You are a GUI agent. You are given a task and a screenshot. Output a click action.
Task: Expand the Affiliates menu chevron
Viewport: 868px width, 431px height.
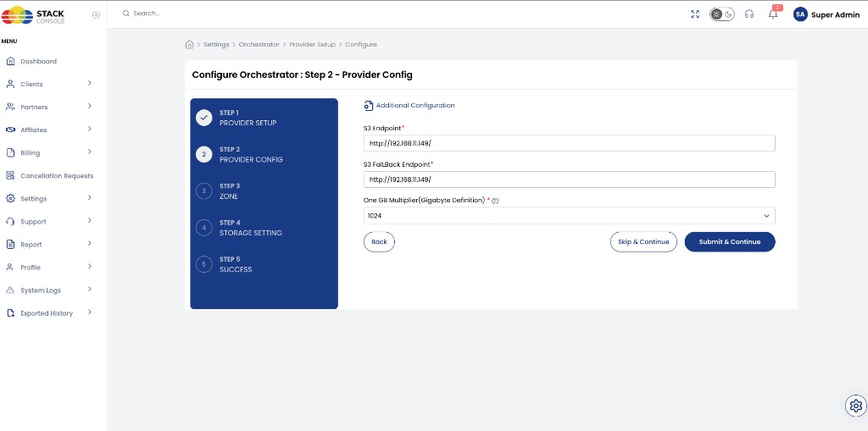point(90,130)
